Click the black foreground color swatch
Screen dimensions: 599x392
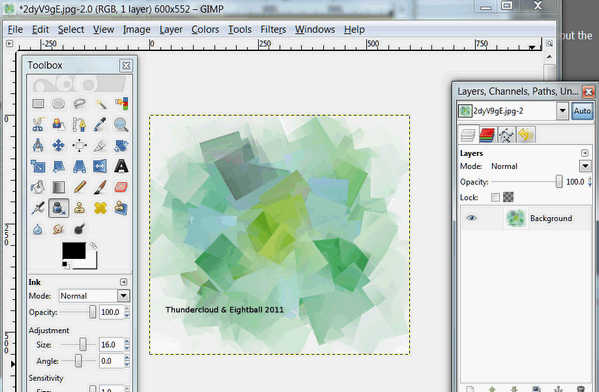coord(74,251)
